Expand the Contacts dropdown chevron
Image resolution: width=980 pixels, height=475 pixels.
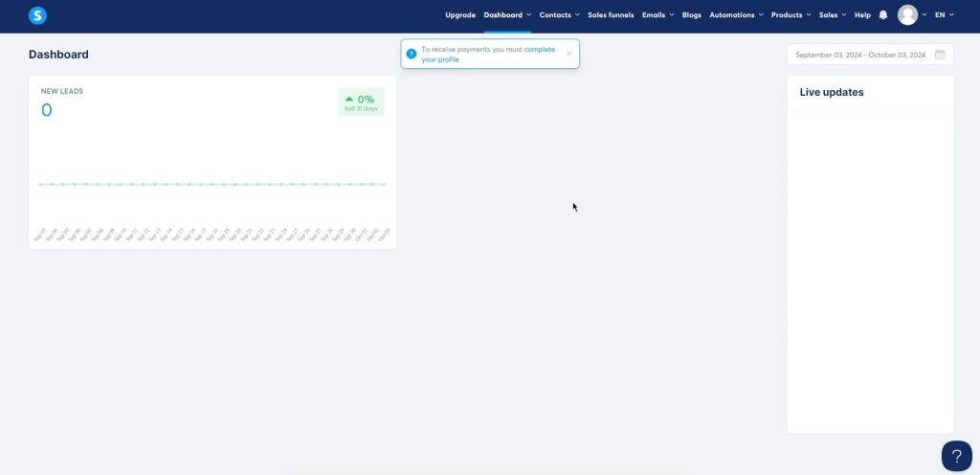577,15
